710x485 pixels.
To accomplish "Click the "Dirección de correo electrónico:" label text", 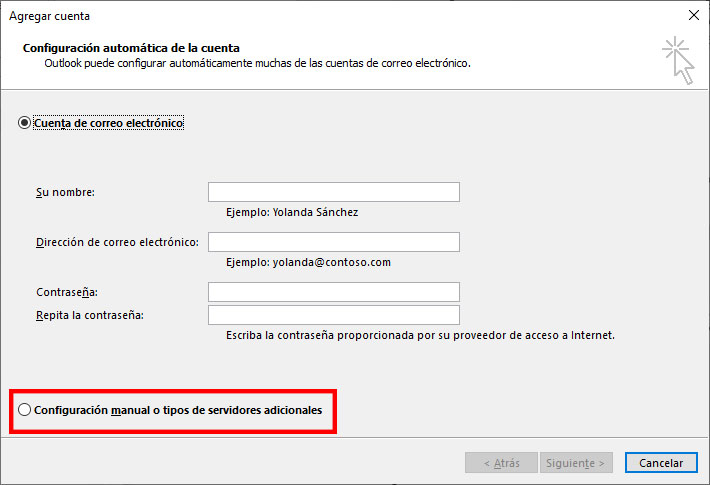I will (117, 242).
